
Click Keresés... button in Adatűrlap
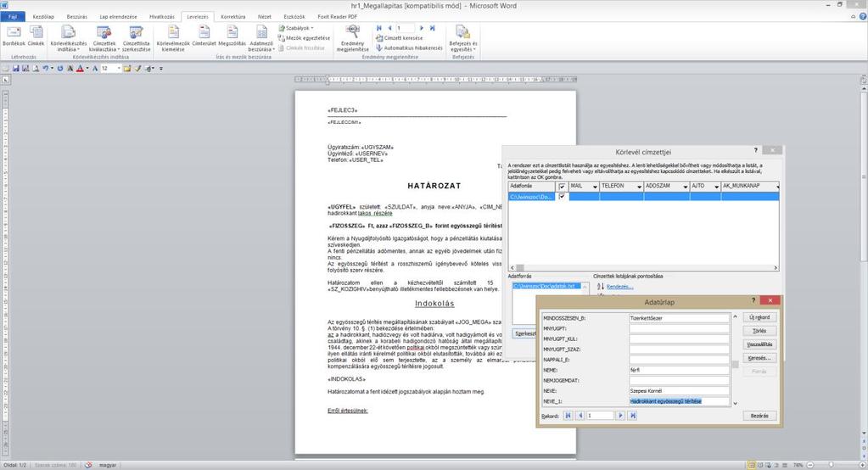tap(759, 358)
